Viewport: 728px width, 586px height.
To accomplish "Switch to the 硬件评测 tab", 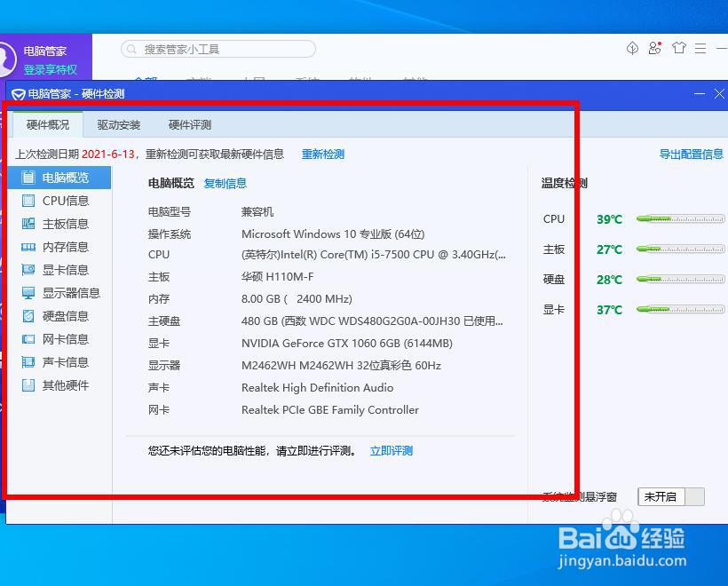I will tap(190, 124).
